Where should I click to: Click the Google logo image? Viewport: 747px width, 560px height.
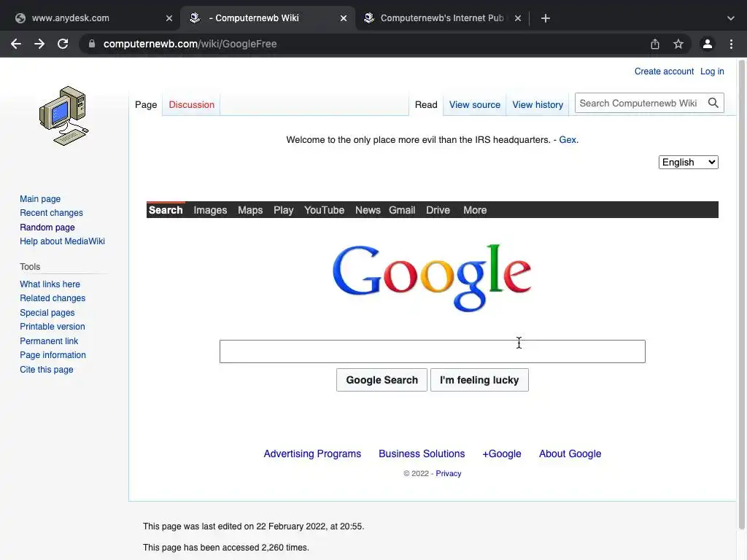click(x=432, y=278)
